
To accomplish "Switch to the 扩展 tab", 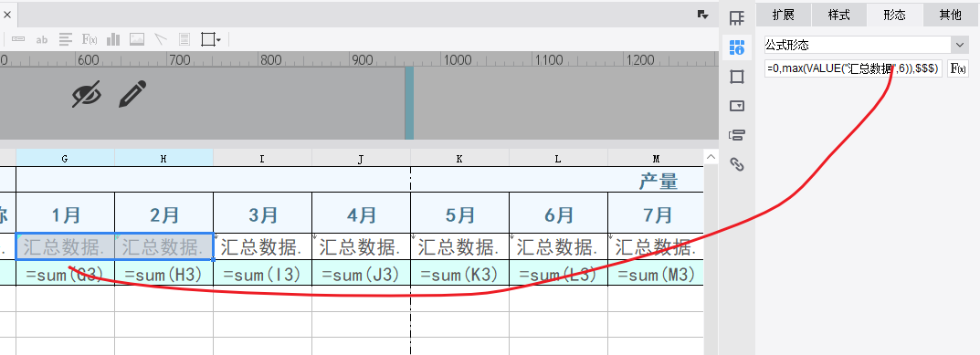I will tap(783, 15).
